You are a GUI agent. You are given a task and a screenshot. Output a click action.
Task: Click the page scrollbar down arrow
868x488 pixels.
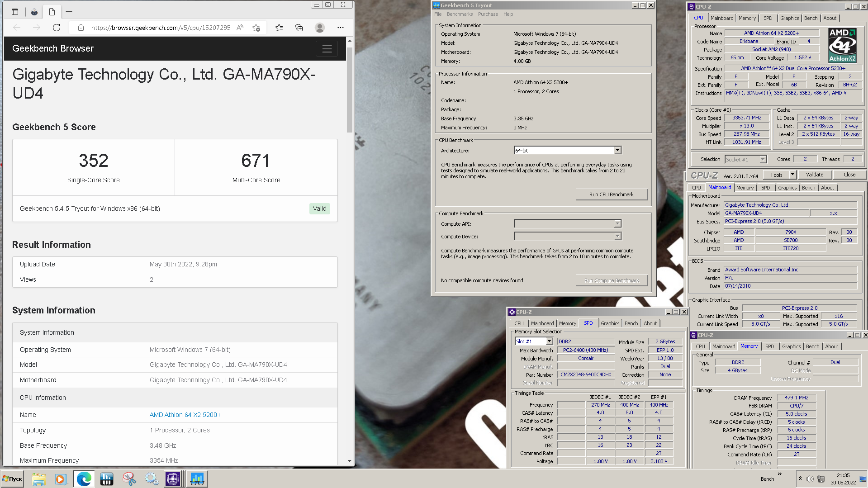click(349, 461)
